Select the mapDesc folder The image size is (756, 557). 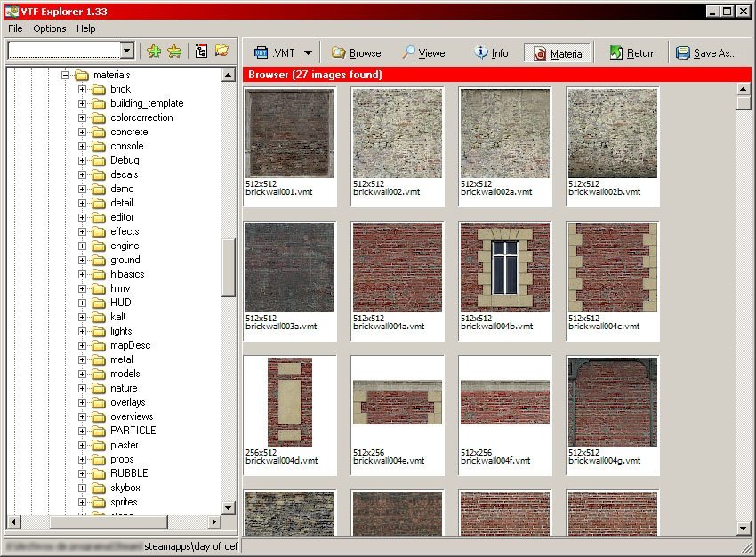pos(130,345)
